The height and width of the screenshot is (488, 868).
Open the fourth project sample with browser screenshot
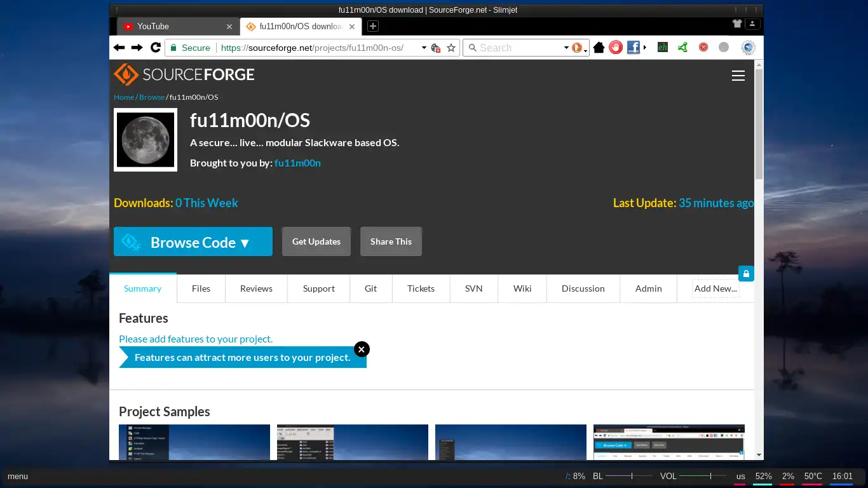[669, 442]
